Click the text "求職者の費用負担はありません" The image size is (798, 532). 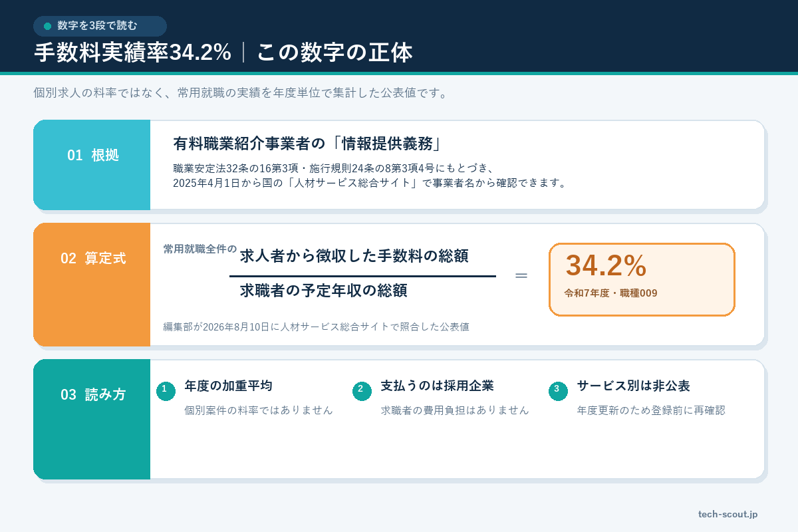pyautogui.click(x=455, y=410)
